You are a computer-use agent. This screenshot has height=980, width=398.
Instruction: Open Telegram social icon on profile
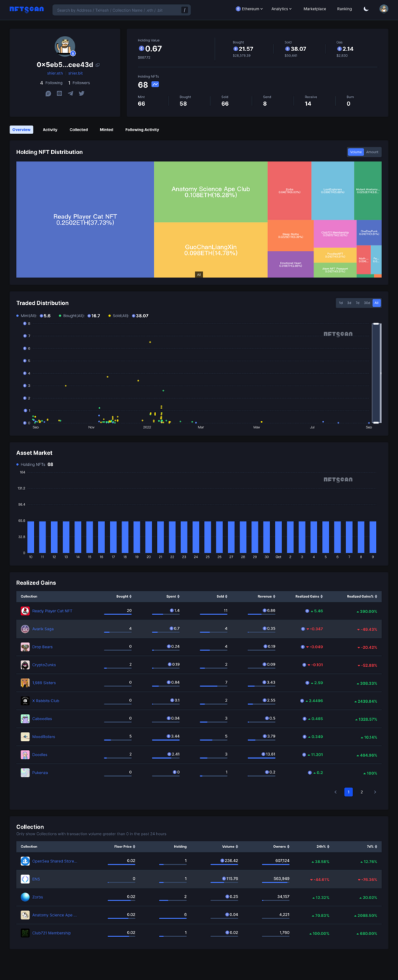[70, 93]
